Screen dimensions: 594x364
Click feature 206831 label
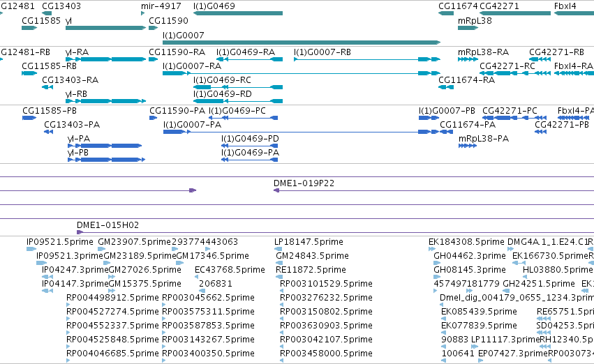click(216, 284)
